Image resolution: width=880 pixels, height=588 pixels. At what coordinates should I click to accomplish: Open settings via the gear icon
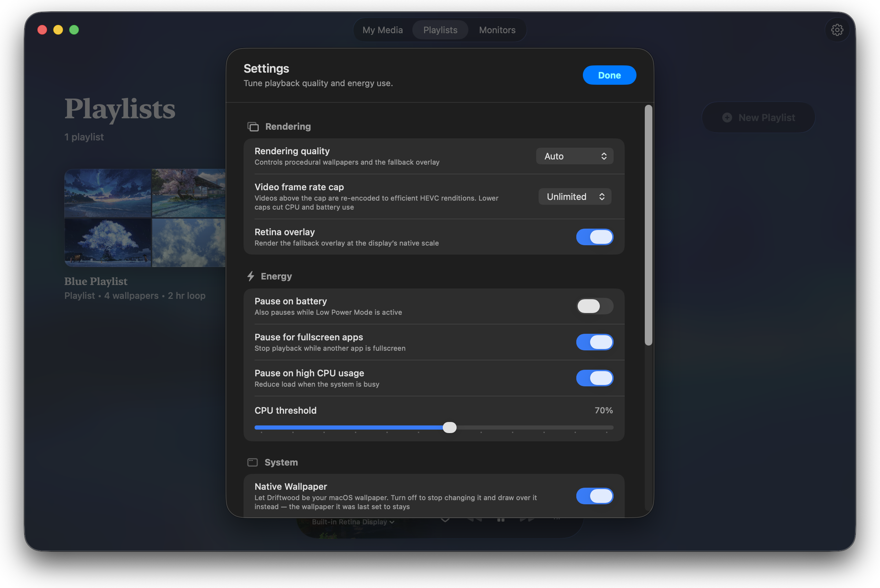837,30
